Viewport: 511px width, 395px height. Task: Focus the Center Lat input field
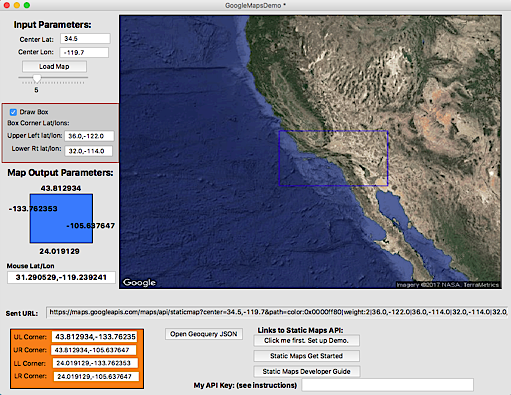85,39
